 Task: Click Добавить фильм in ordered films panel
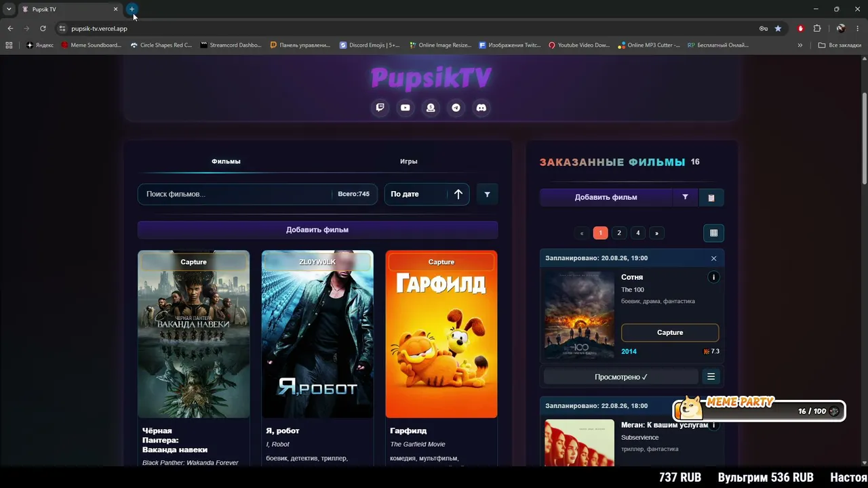606,197
